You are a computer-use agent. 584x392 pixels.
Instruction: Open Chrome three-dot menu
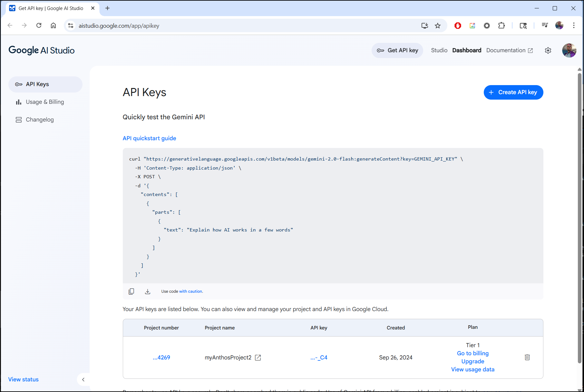point(574,25)
